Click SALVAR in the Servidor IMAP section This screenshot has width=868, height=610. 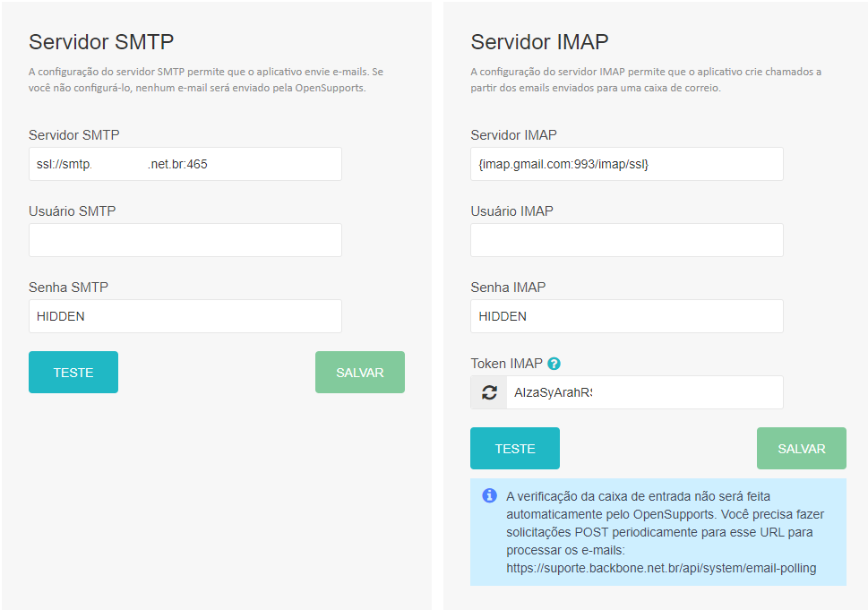click(801, 448)
